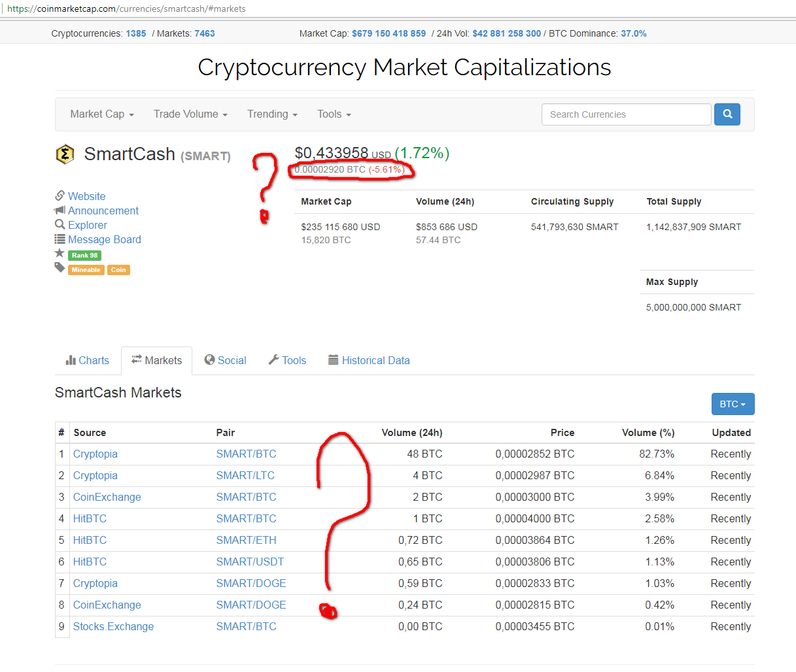Screen dimensions: 796x672
Task: Open the Historical Data tab
Action: [x=369, y=360]
